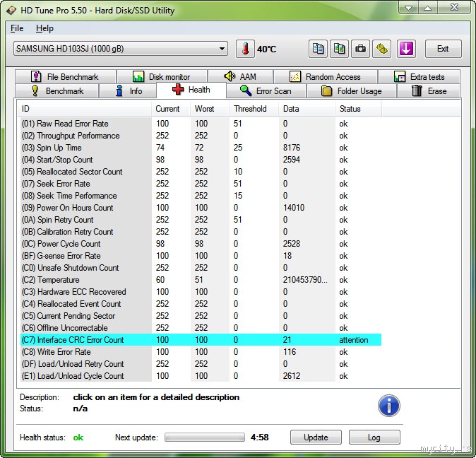Click the 4:58 next update countdown
The height and width of the screenshot is (458, 476).
click(x=260, y=438)
